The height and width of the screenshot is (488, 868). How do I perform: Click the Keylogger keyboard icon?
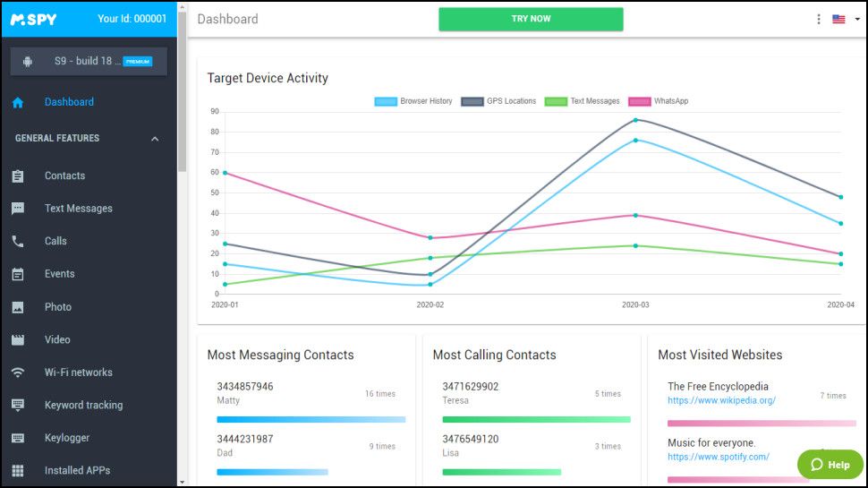(18, 438)
